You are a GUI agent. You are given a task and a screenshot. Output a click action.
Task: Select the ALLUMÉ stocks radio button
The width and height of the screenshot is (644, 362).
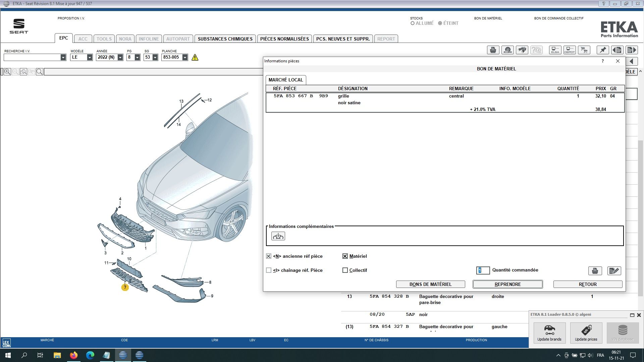point(413,23)
